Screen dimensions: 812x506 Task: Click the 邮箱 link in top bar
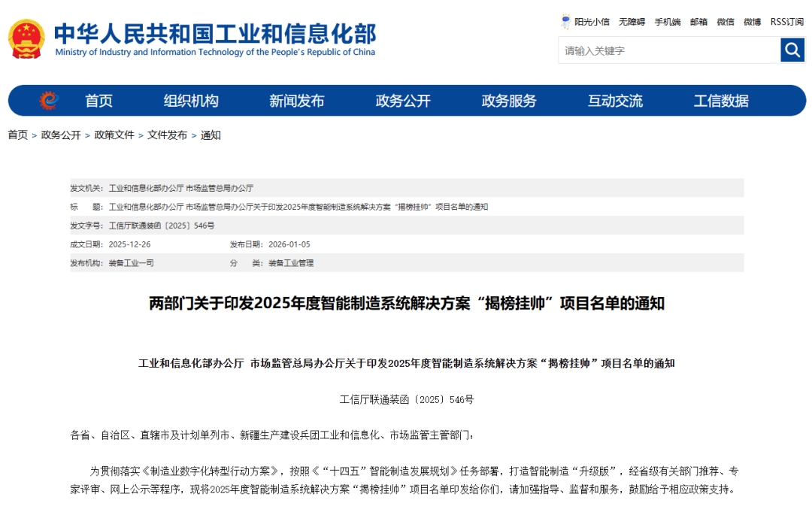698,22
